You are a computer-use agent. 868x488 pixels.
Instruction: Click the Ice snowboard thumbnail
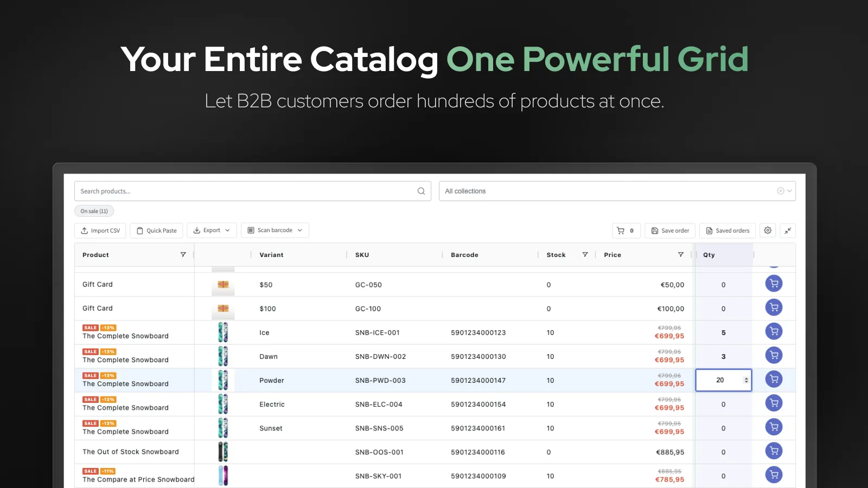(223, 332)
